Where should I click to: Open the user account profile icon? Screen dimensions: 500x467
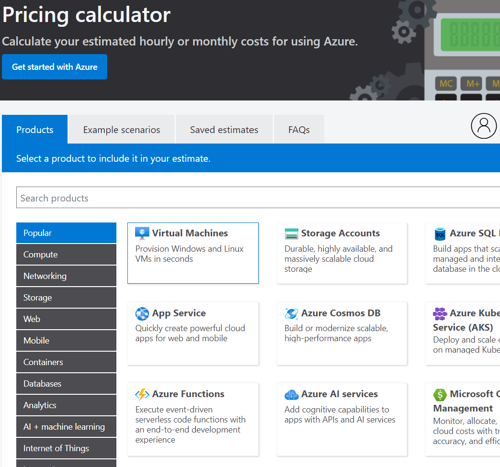(x=484, y=126)
